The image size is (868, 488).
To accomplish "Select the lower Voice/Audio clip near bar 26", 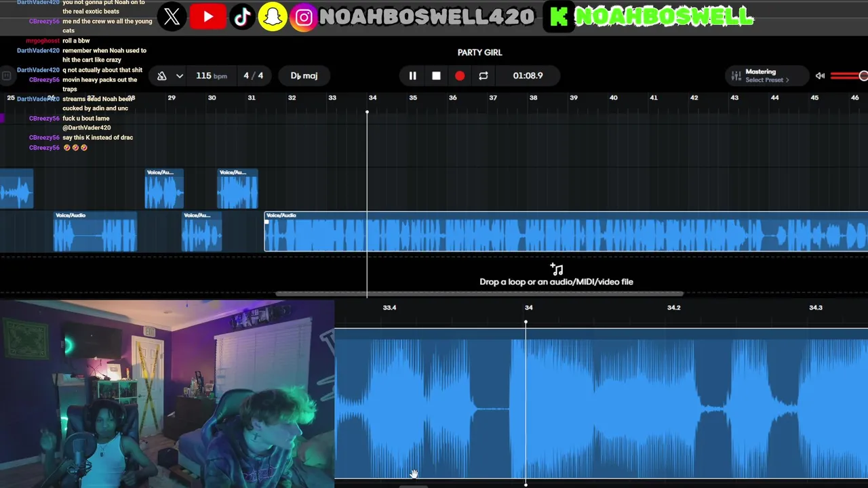I will [x=95, y=231].
